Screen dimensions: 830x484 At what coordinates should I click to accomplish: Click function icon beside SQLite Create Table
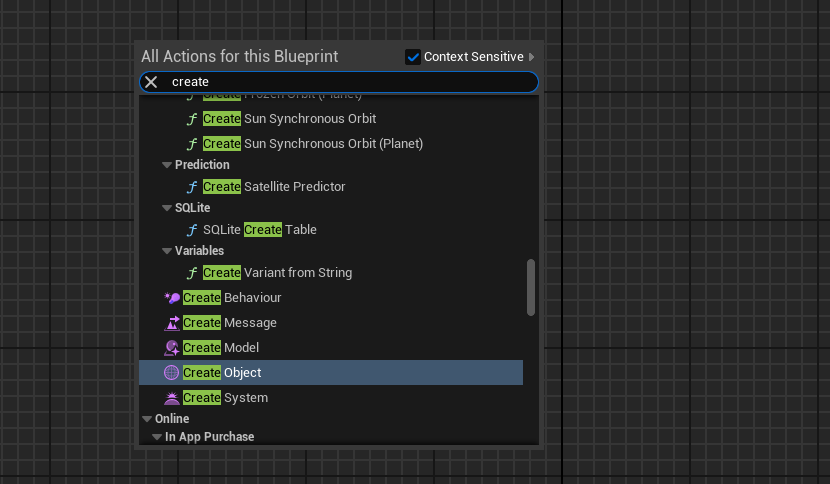[x=192, y=230]
